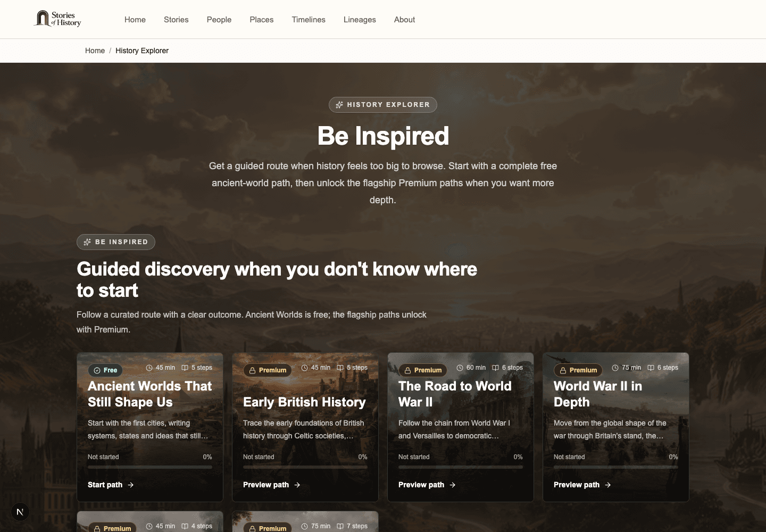Go to the People section
The width and height of the screenshot is (766, 532).
219,20
